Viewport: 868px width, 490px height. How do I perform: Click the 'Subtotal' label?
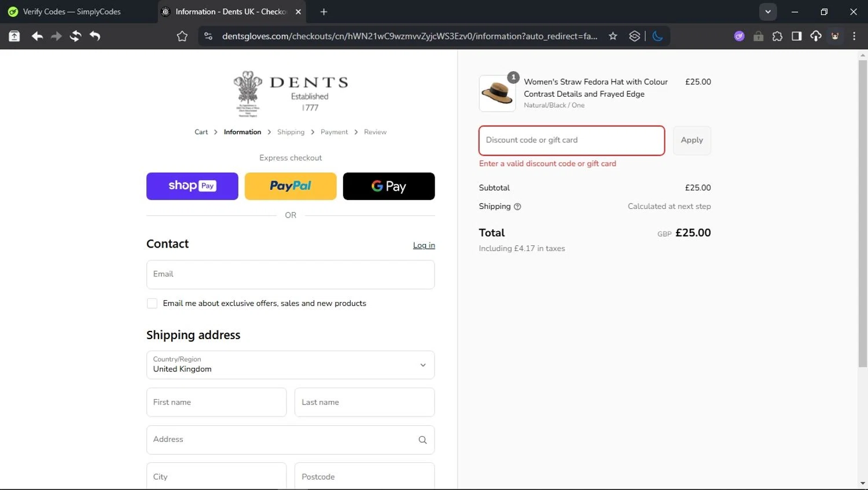pyautogui.click(x=494, y=188)
